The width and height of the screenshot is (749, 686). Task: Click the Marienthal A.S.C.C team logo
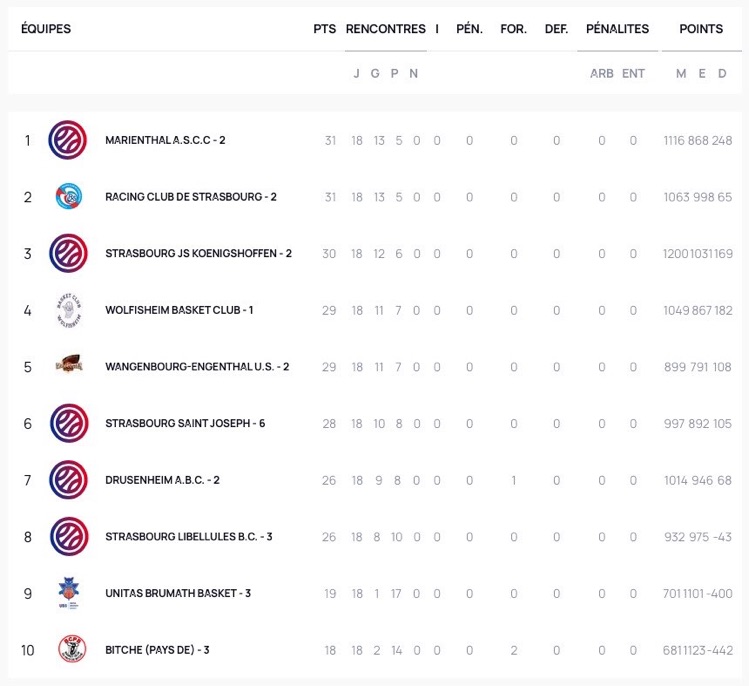[68, 140]
